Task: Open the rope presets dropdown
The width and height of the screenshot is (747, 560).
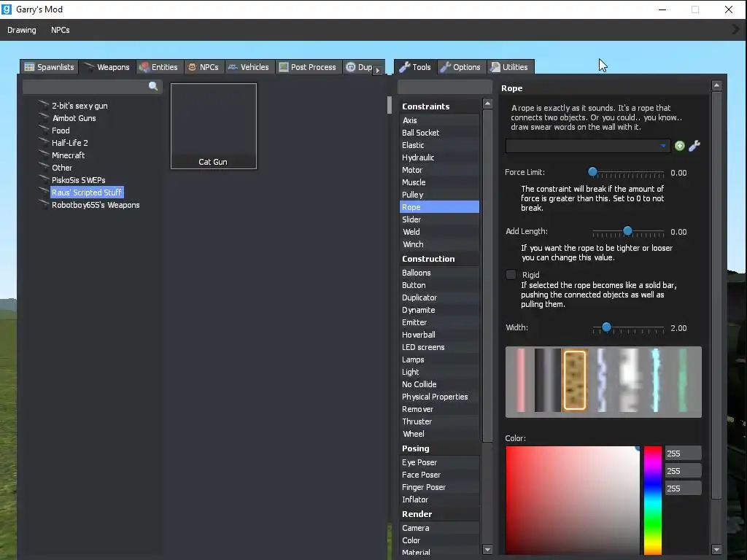Action: [x=588, y=146]
